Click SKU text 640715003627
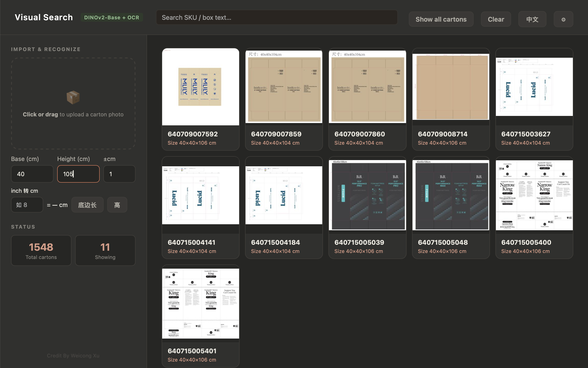This screenshot has height=368, width=588. tap(526, 134)
